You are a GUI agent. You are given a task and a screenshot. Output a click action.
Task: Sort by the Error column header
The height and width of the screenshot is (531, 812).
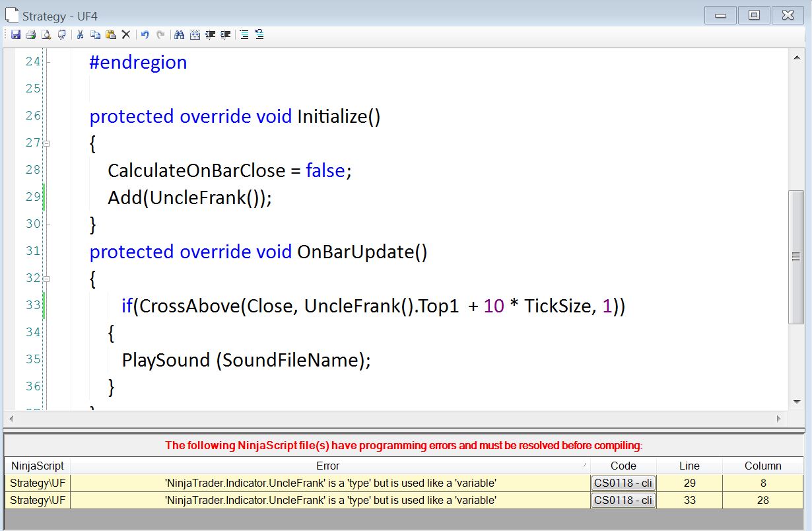[330, 466]
